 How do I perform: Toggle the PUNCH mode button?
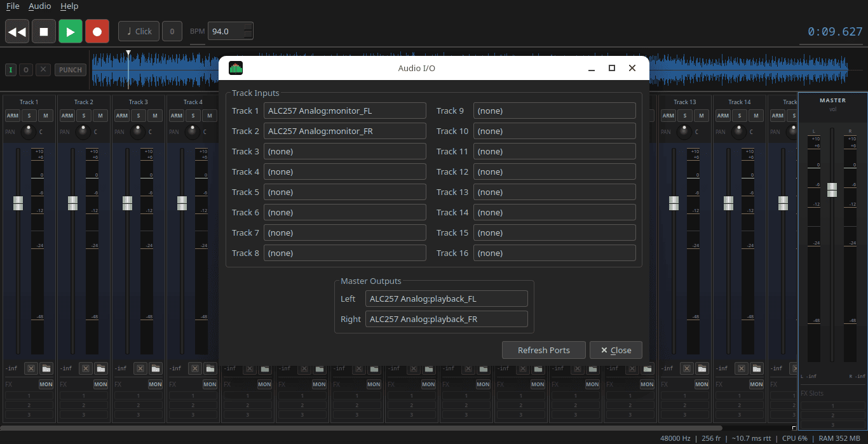click(x=70, y=70)
